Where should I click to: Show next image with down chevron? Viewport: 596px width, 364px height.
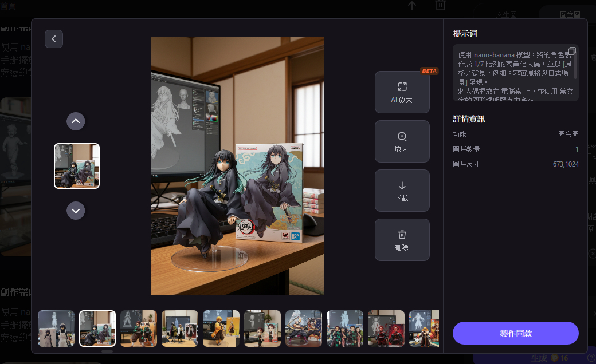(x=76, y=211)
